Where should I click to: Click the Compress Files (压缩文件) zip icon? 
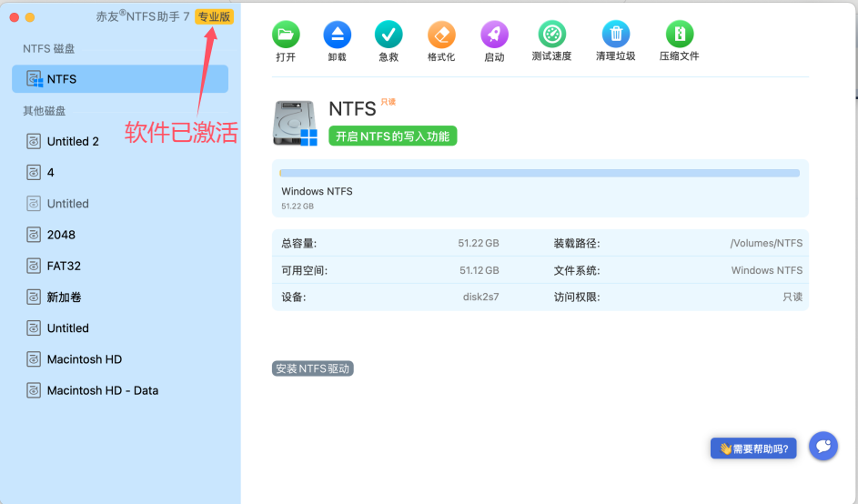click(679, 35)
